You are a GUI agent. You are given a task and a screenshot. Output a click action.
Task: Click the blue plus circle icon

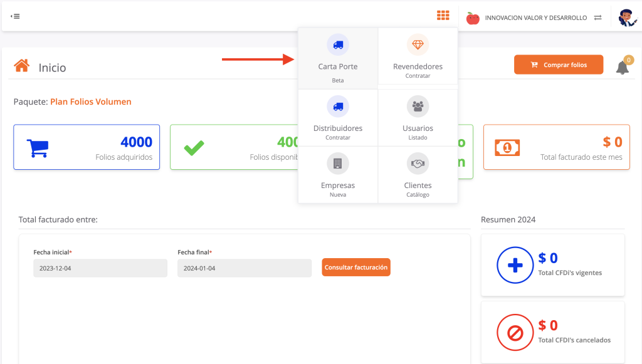point(515,265)
